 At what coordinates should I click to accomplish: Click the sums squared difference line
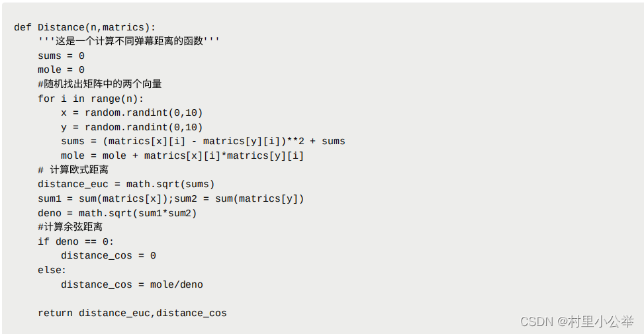pyautogui.click(x=203, y=141)
